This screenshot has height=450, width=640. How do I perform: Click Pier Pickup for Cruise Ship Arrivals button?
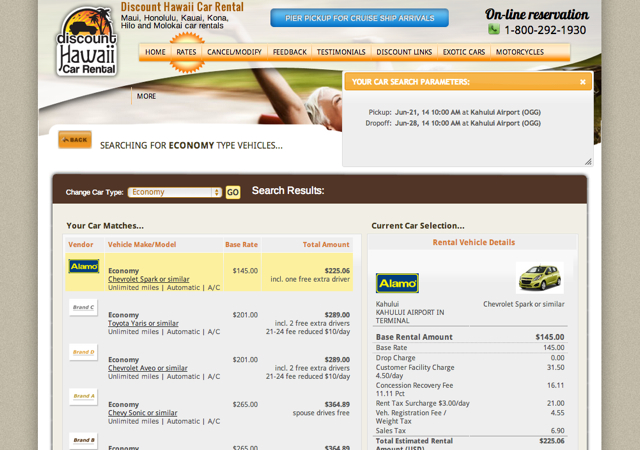click(x=360, y=18)
